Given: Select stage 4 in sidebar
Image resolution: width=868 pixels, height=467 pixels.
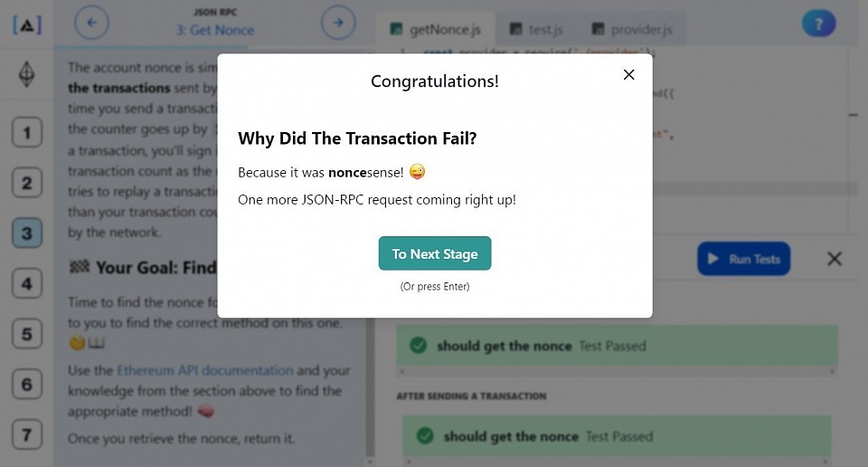Looking at the screenshot, I should point(26,283).
